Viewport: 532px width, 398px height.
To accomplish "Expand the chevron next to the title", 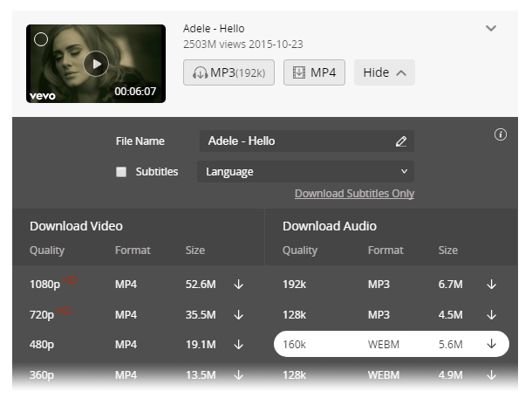I will (x=491, y=28).
